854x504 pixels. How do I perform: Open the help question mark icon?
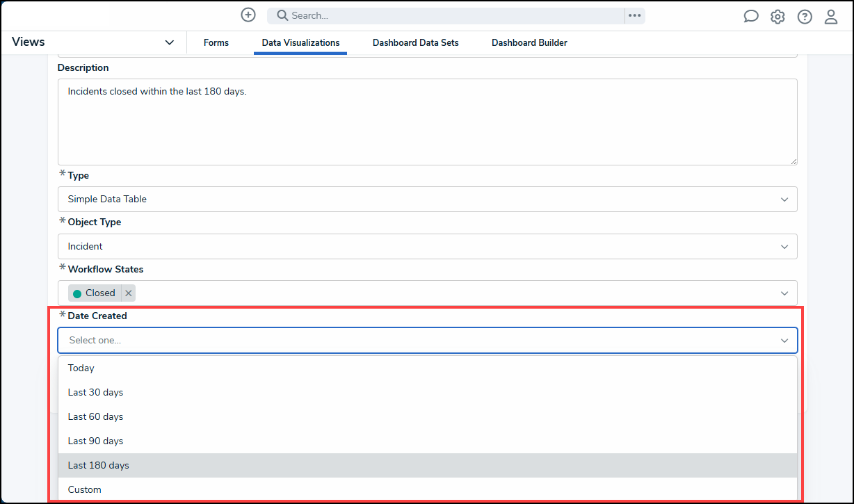coord(805,17)
